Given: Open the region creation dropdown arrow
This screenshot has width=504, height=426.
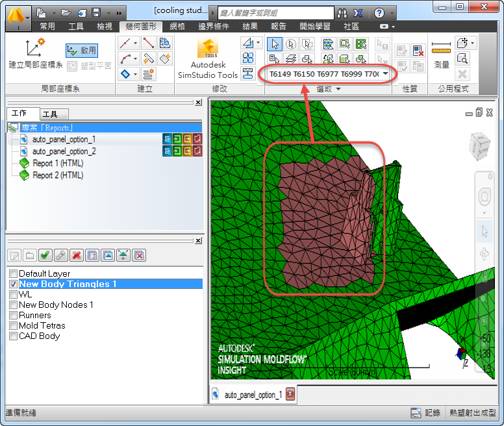Looking at the screenshot, I should (135, 74).
